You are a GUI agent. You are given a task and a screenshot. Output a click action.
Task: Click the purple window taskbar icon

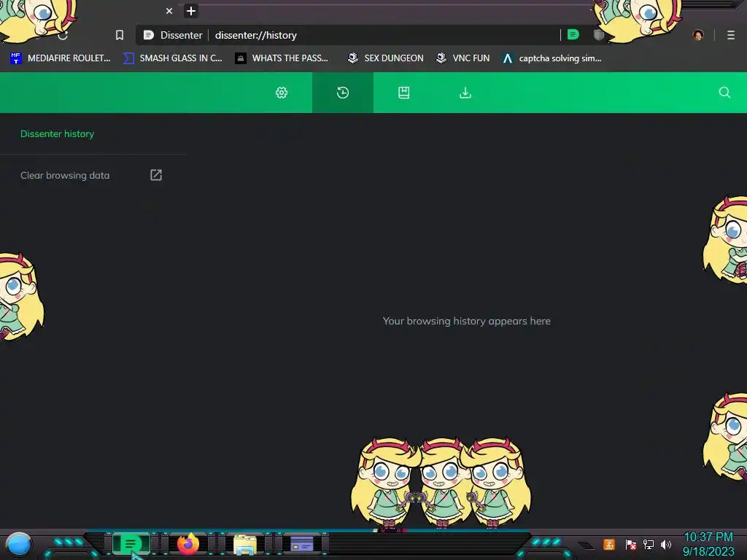point(301,543)
